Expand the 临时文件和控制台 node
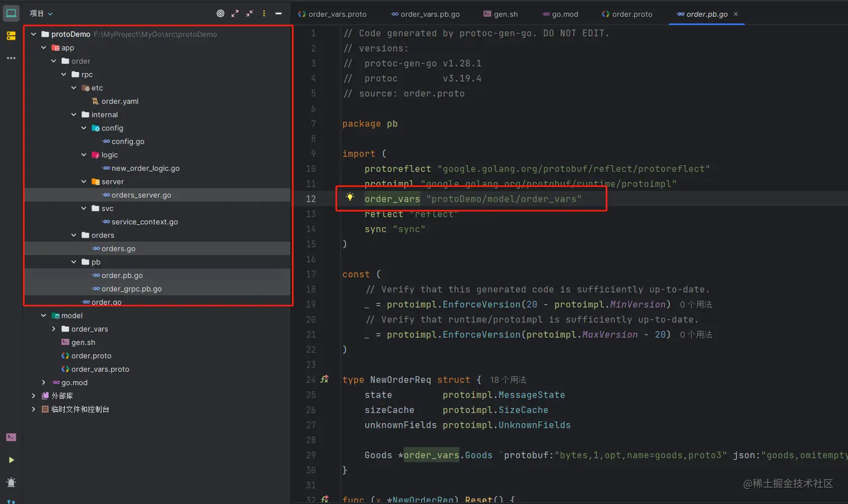The width and height of the screenshot is (848, 504). tap(34, 410)
